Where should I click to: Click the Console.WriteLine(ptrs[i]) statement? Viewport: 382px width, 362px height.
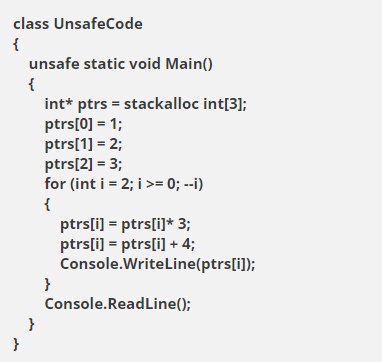click(158, 264)
